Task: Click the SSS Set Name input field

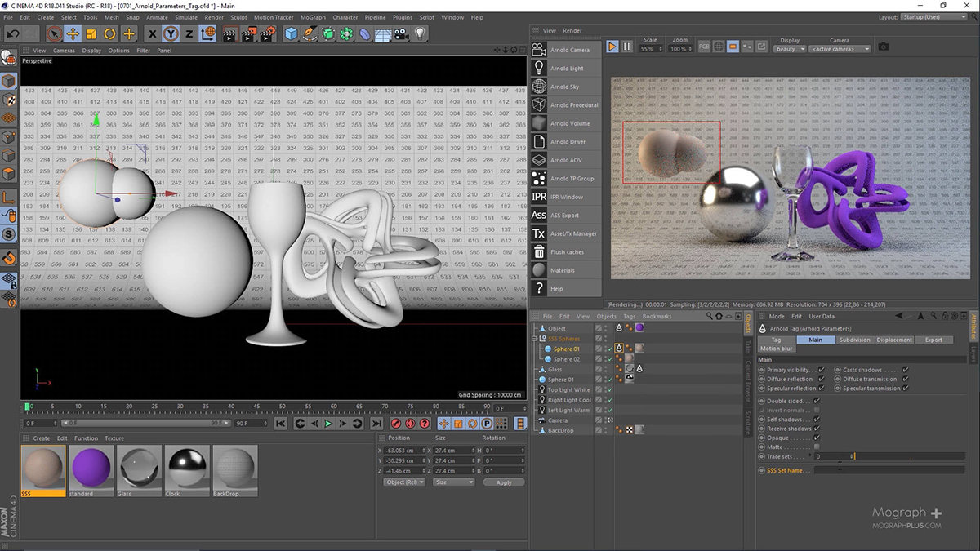Action: tap(889, 470)
